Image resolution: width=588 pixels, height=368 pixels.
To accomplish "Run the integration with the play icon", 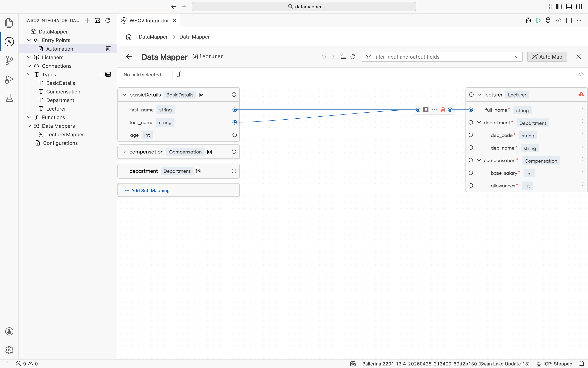I will [x=538, y=20].
